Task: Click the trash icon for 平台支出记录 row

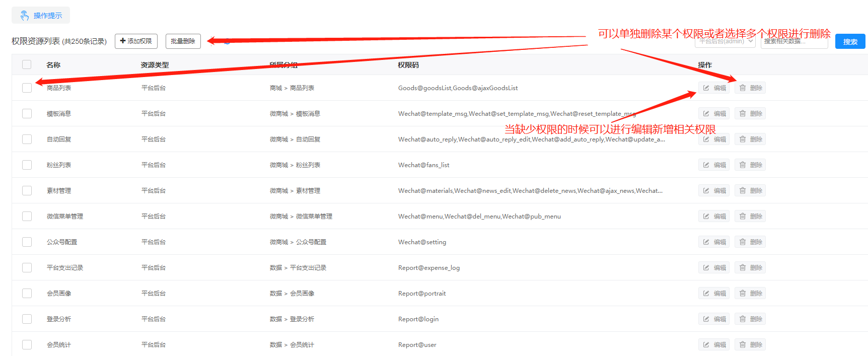Action: click(743, 268)
